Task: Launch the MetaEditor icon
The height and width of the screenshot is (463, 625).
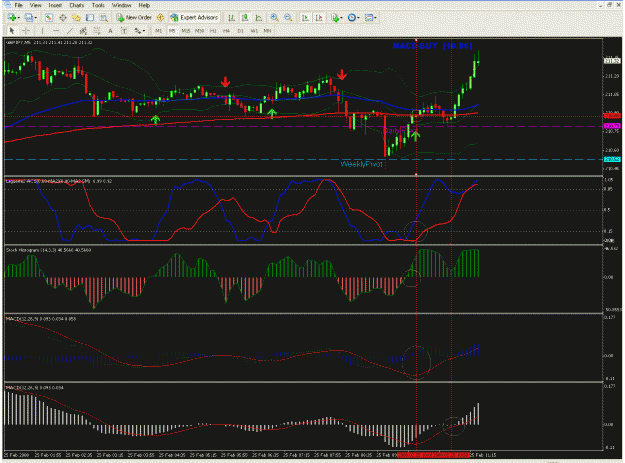Action: coord(160,18)
